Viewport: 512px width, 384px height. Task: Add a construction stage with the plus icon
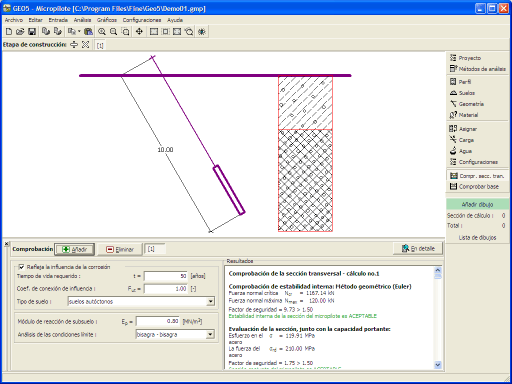[74, 45]
